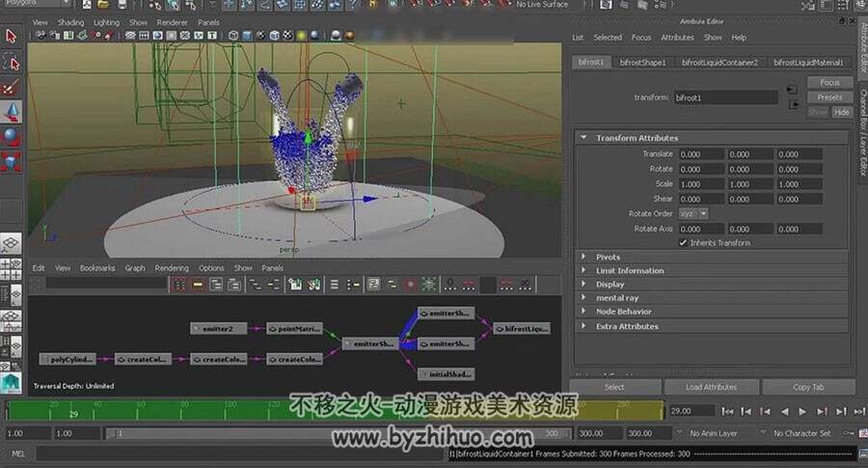The width and height of the screenshot is (868, 468).
Task: Open the node editor Bookmarks menu
Action: click(97, 268)
